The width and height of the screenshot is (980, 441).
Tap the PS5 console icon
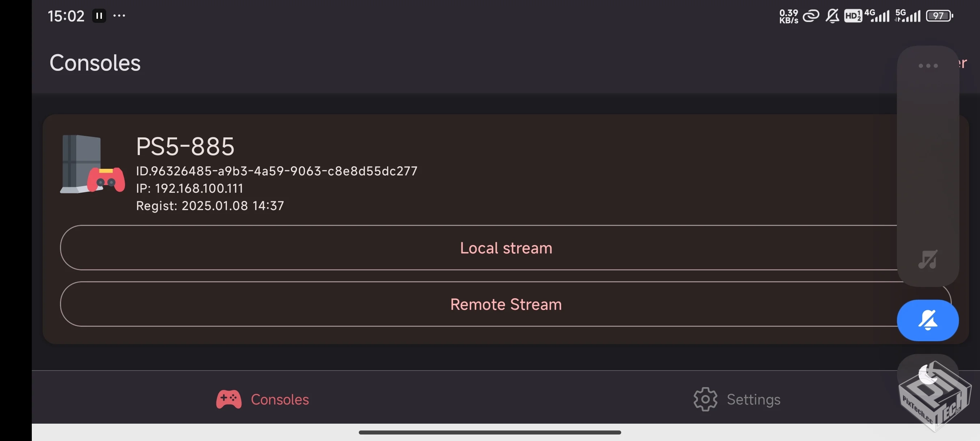tap(93, 164)
